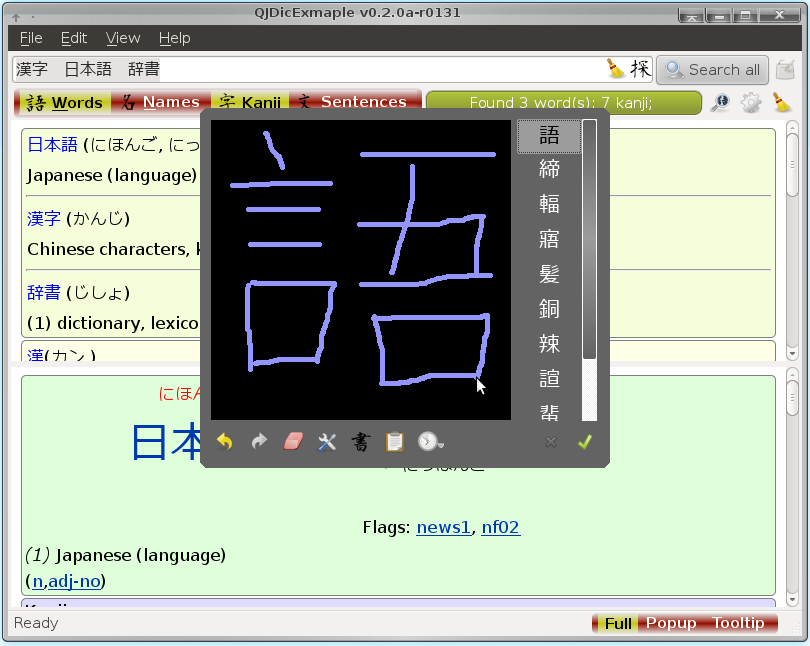Clear drawing with pink eraser icon
Image resolution: width=810 pixels, height=646 pixels.
click(293, 442)
